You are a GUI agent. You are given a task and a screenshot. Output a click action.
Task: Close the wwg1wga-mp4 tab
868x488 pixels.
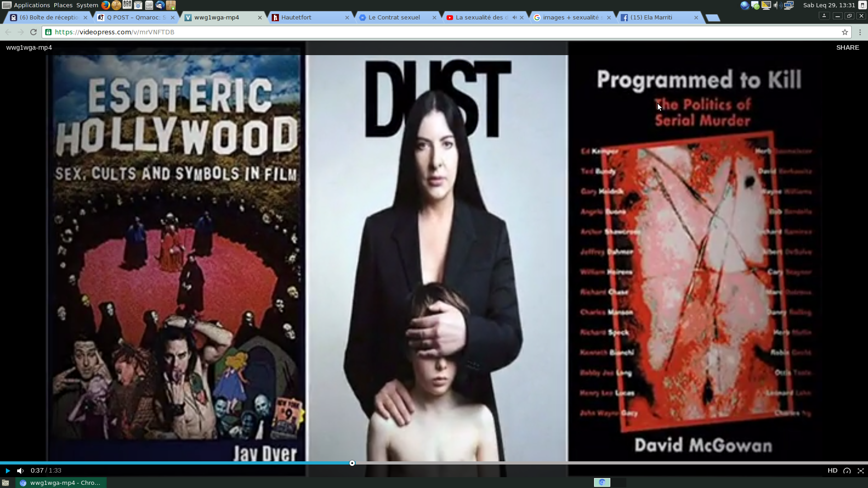(x=260, y=18)
